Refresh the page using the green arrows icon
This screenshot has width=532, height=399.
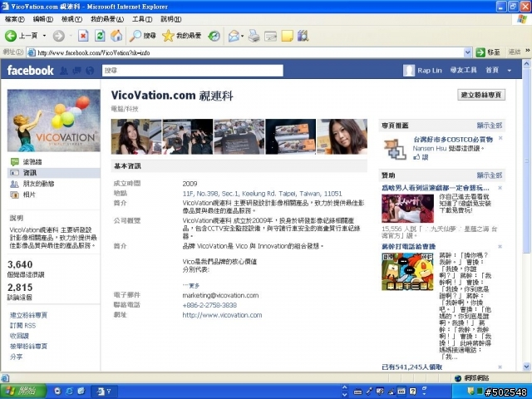coord(100,36)
